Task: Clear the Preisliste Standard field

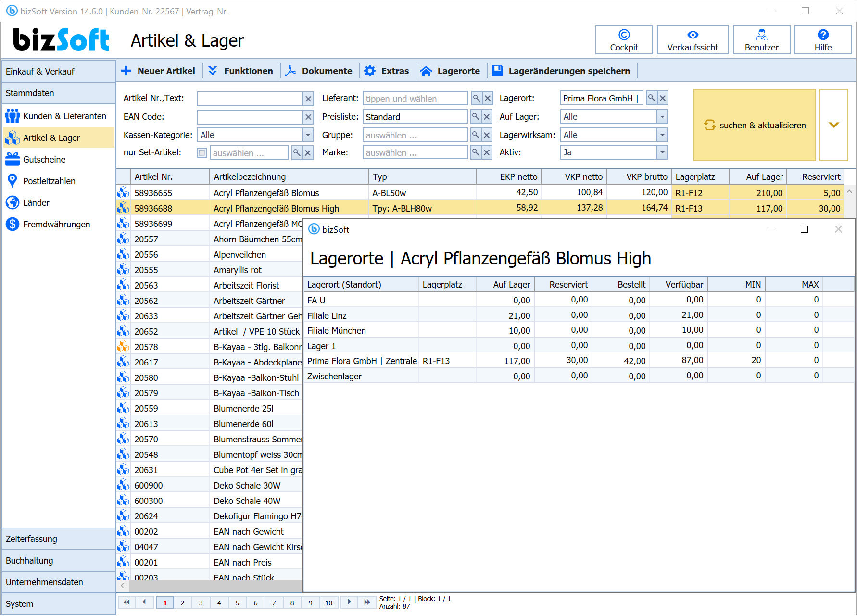Action: point(487,116)
